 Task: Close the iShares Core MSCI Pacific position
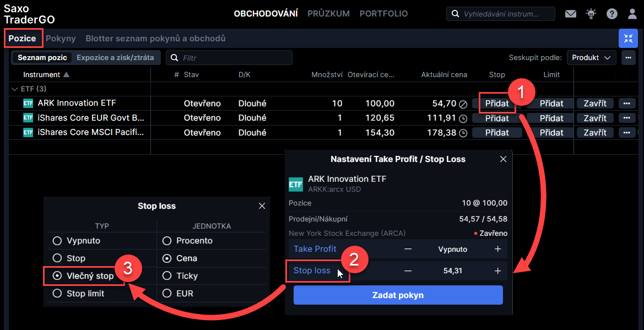595,133
